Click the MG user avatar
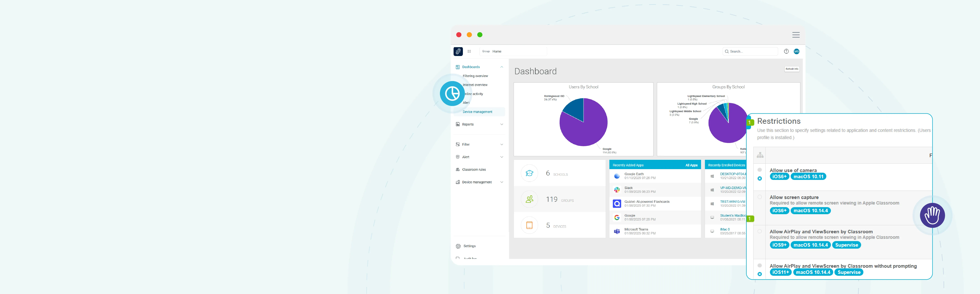 tap(796, 51)
